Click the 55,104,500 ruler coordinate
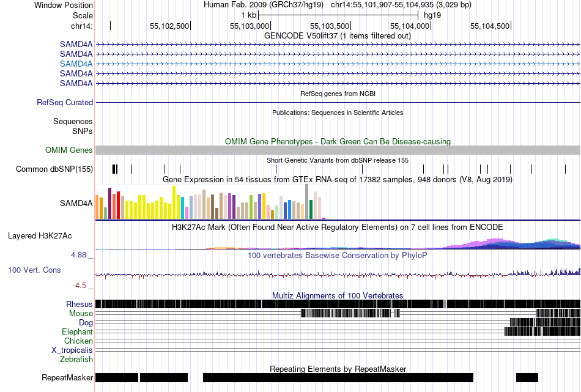581x392 pixels. click(490, 26)
